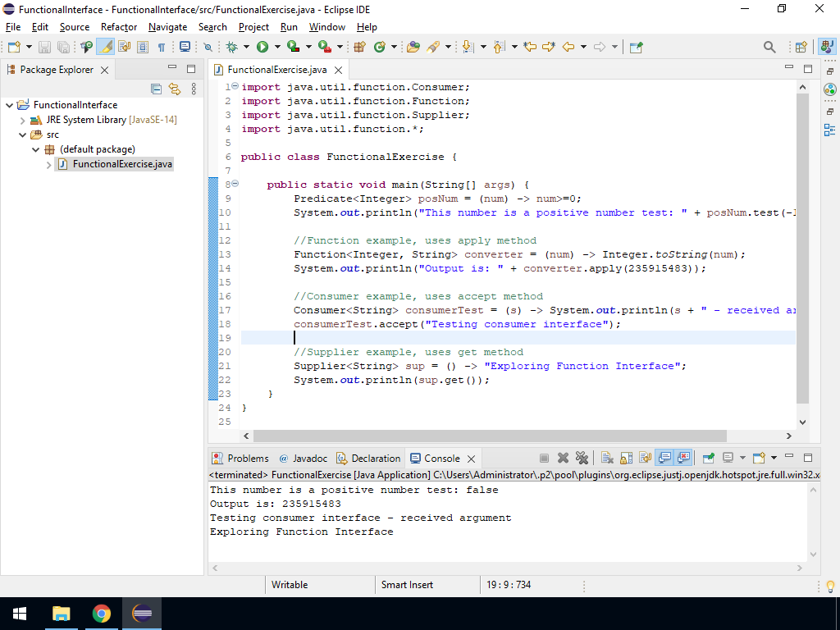
Task: Toggle Link with Editor in Package Explorer
Action: (x=175, y=89)
